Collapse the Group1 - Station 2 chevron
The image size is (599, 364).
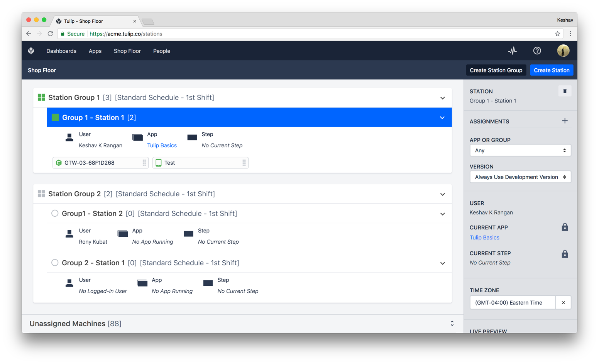[x=442, y=214]
